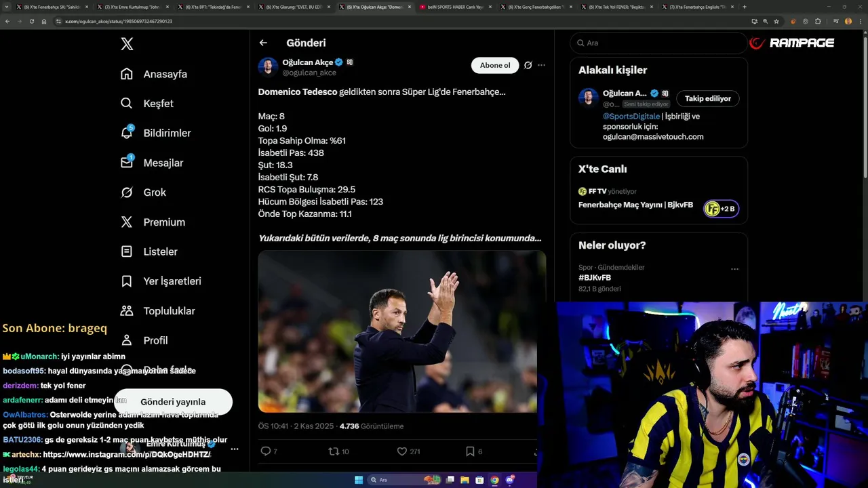The height and width of the screenshot is (488, 868).
Task: Open Bildirimler notifications bell
Action: click(x=127, y=133)
